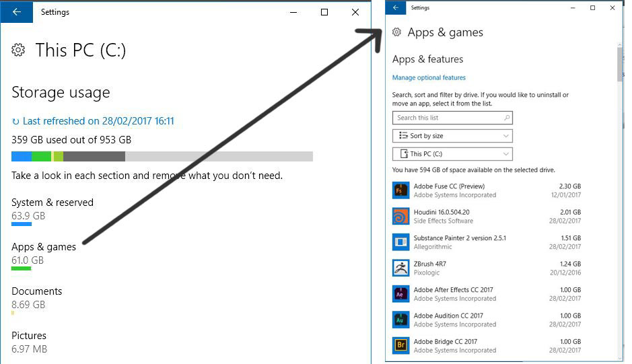Viewport: 632px width, 364px height.
Task: Click the Adobe Bridge app icon
Action: coord(400,345)
